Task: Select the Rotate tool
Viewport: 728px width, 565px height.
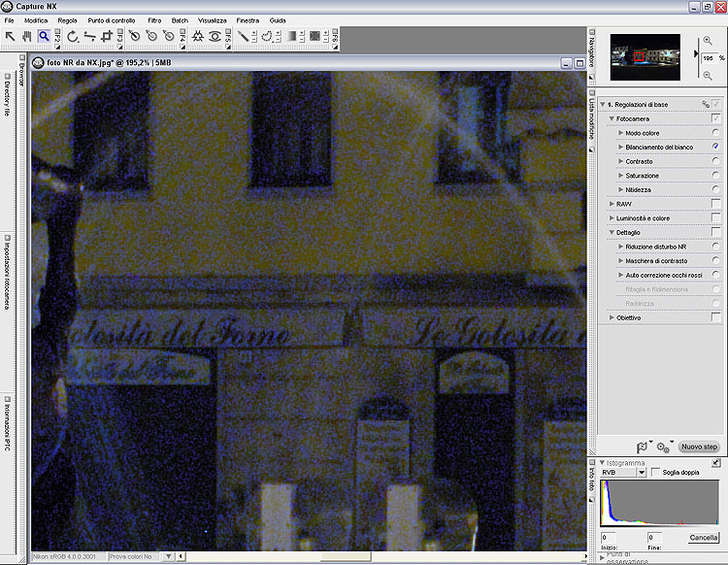Action: click(x=73, y=36)
